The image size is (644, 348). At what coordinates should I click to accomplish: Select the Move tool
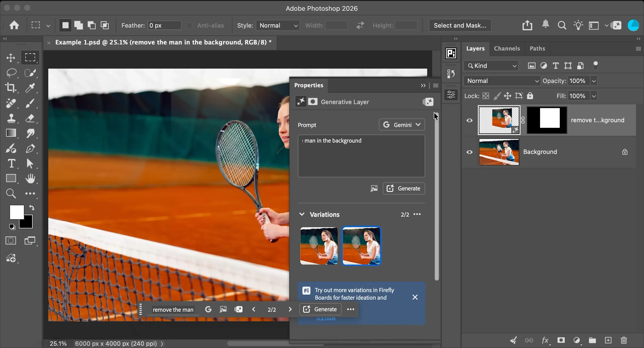click(x=11, y=58)
